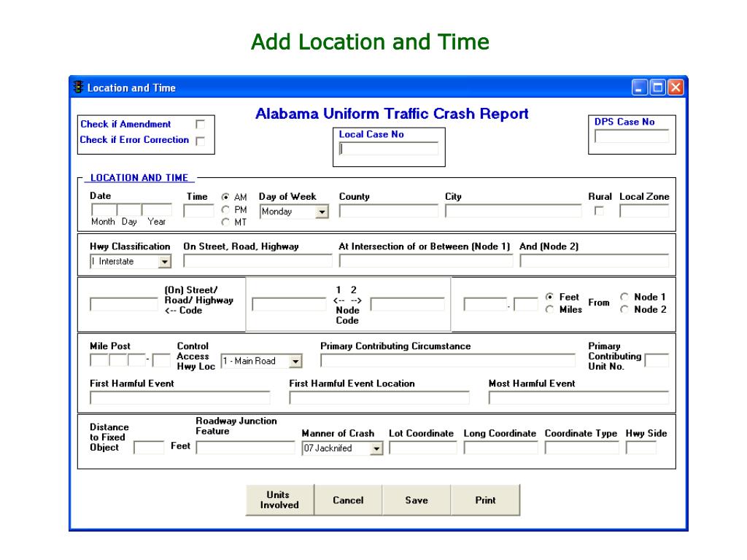
Task: Minimize the Location and Time window
Action: pos(639,87)
